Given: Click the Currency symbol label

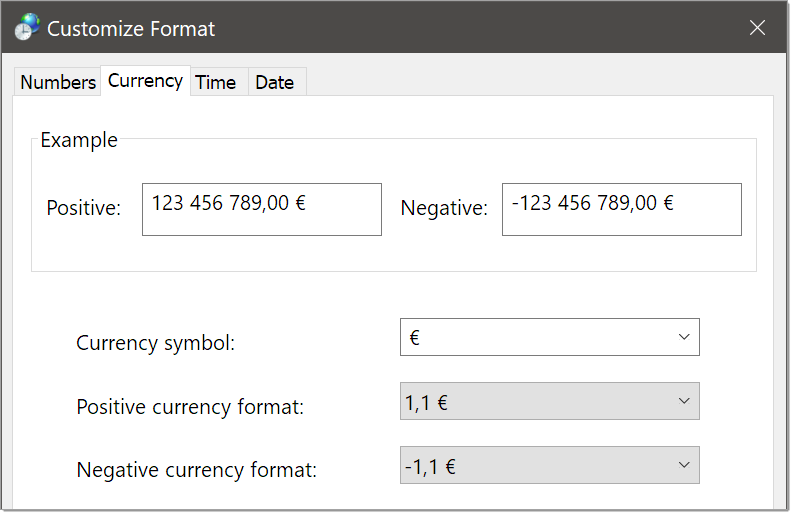Looking at the screenshot, I should click(156, 343).
